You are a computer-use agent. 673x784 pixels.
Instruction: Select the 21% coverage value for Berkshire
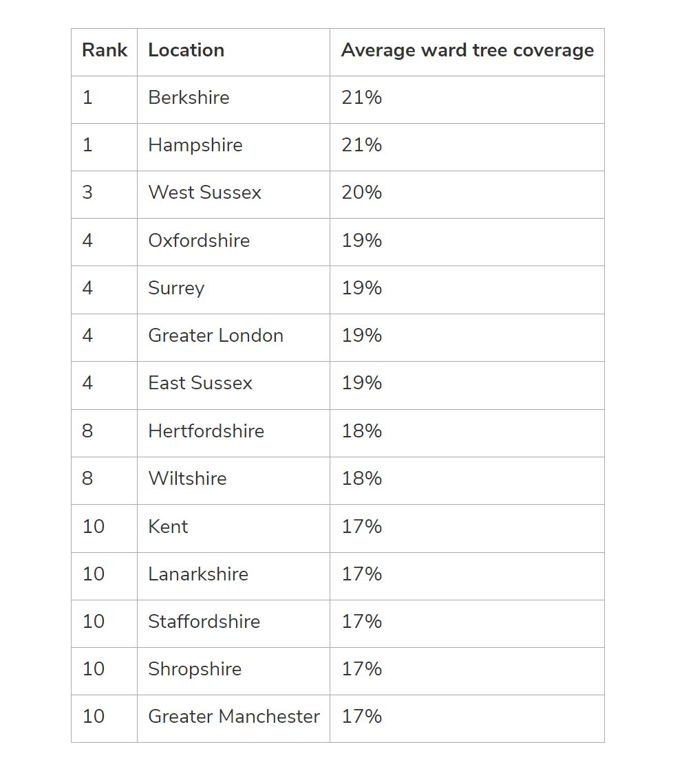tap(361, 98)
